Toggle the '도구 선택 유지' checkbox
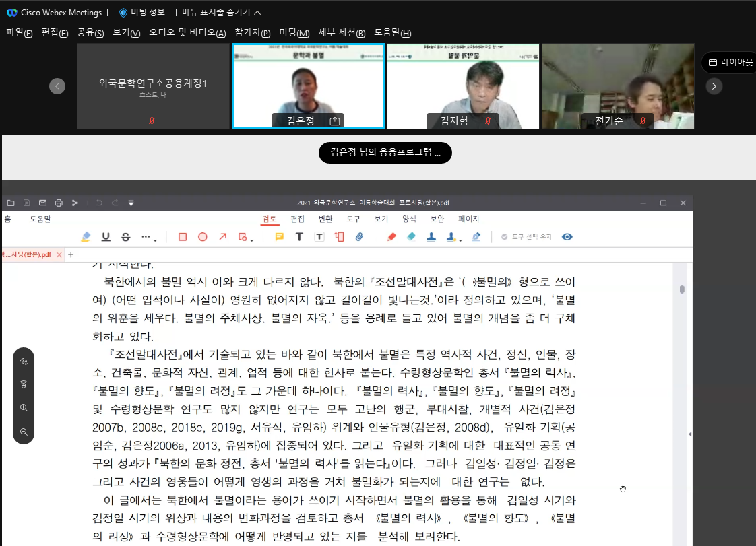This screenshot has height=546, width=756. (504, 237)
